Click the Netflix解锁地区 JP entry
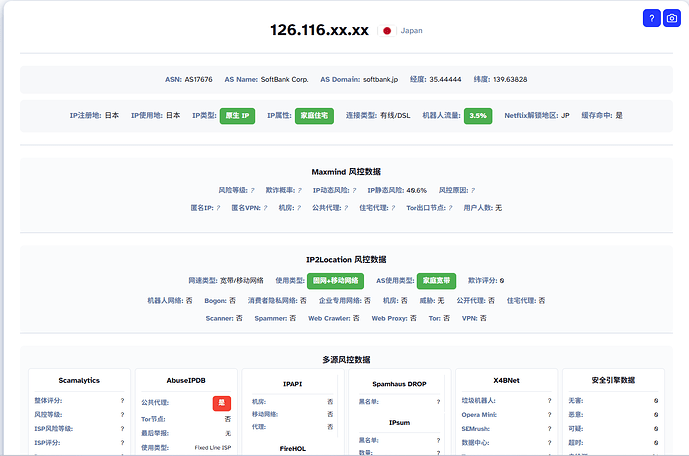 [537, 116]
